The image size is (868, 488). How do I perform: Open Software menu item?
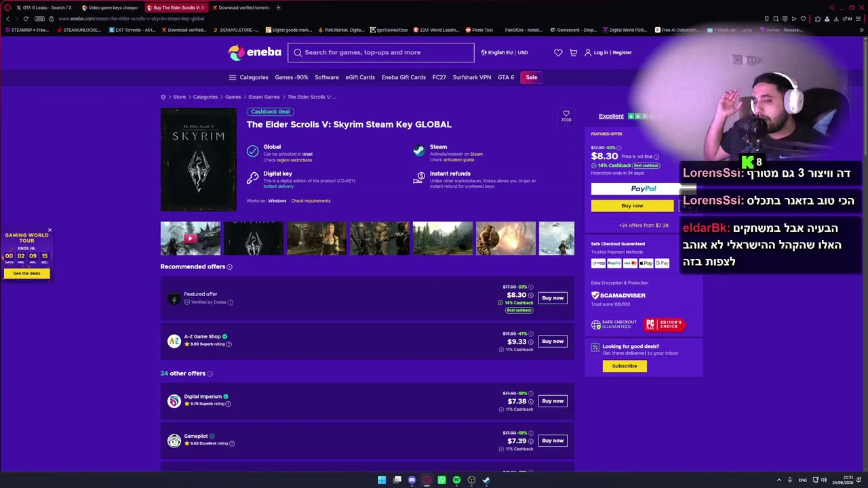click(x=327, y=77)
